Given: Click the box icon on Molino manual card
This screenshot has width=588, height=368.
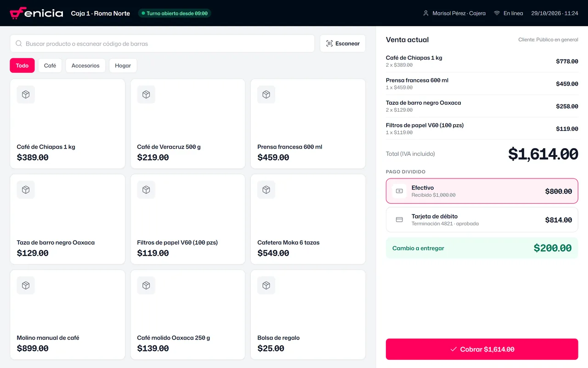Looking at the screenshot, I should [26, 285].
